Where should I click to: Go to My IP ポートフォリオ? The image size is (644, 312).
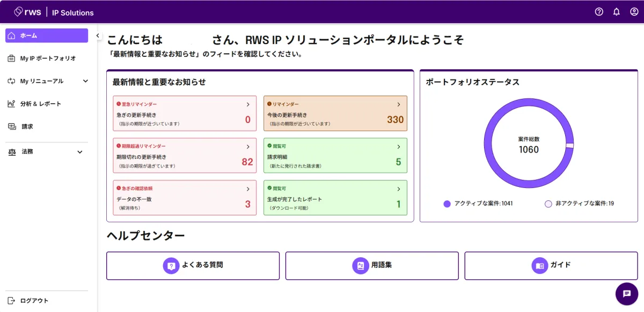[47, 58]
